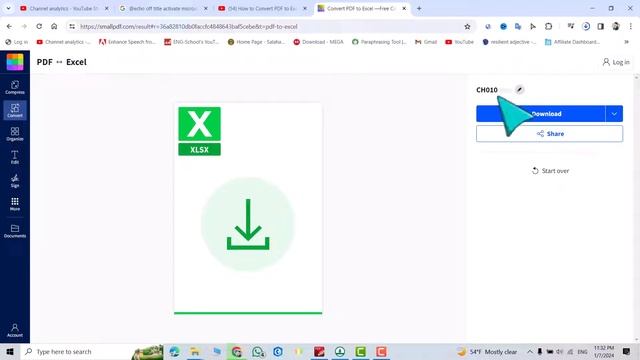
Task: Reload the current page
Action: point(39,26)
